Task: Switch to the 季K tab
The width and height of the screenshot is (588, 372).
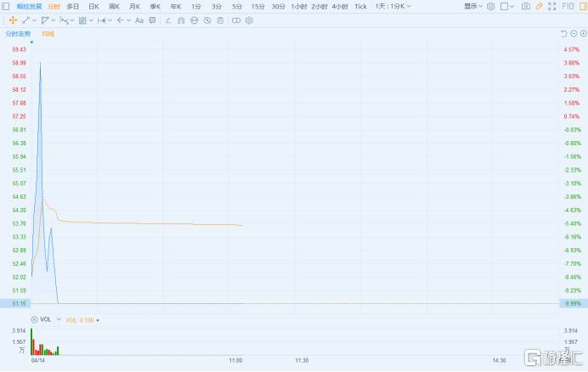Action: click(155, 7)
